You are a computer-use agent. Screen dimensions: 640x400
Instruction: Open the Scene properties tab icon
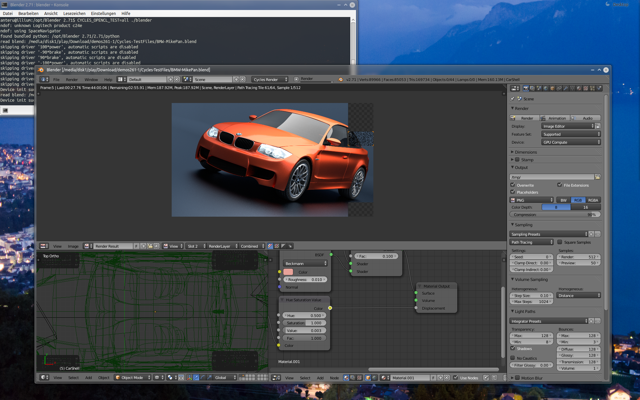539,88
